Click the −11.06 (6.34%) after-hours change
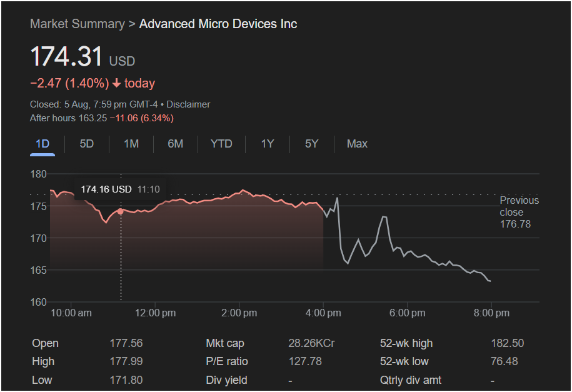The width and height of the screenshot is (572, 392). [141, 118]
